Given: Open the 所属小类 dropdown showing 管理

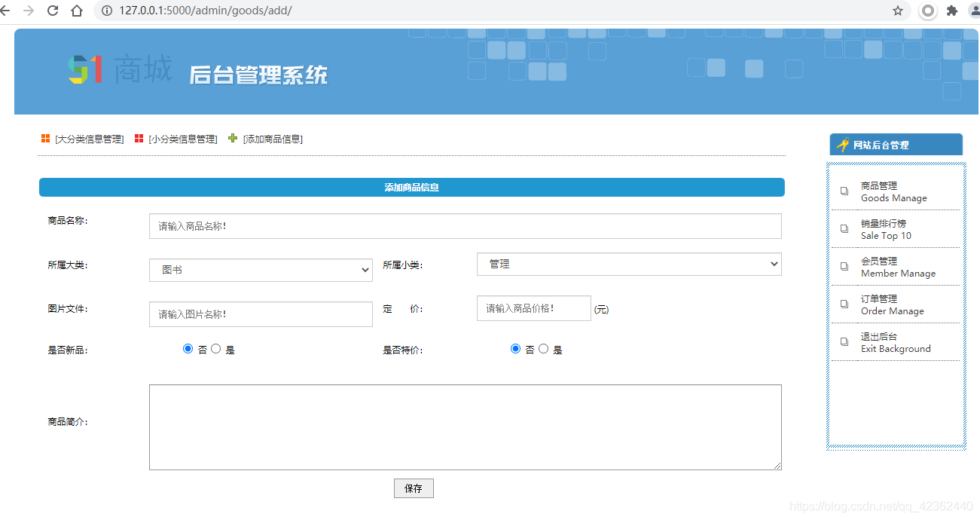Looking at the screenshot, I should click(629, 264).
